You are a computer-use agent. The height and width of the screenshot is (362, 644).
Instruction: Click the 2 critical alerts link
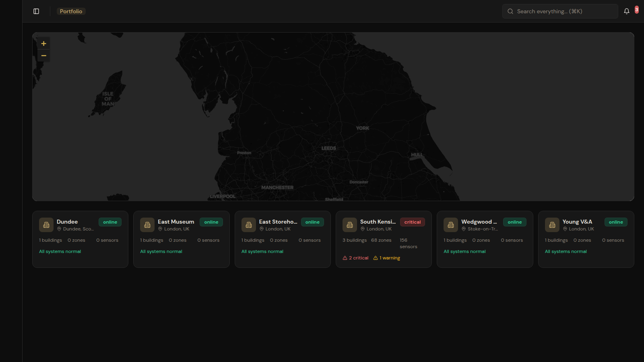click(359, 258)
